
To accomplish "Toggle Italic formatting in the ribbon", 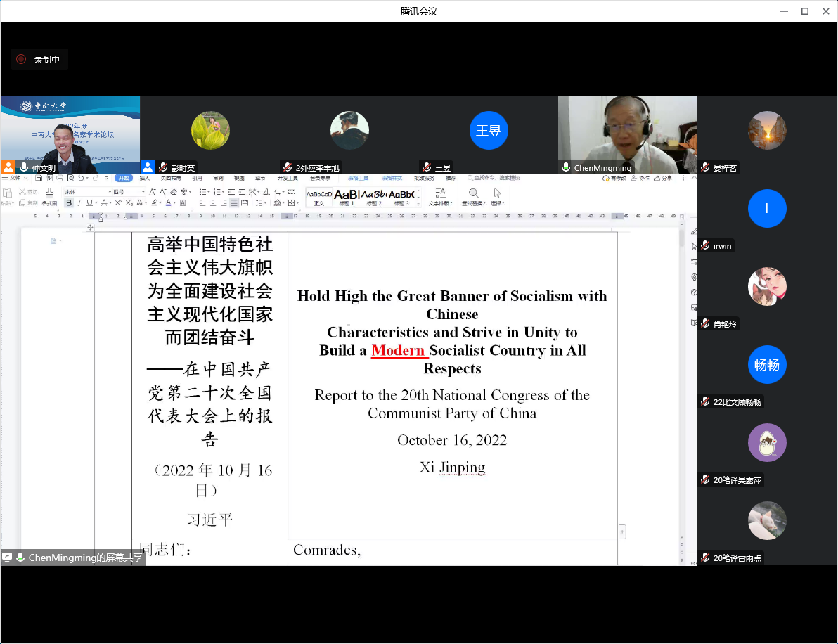I will tap(79, 203).
